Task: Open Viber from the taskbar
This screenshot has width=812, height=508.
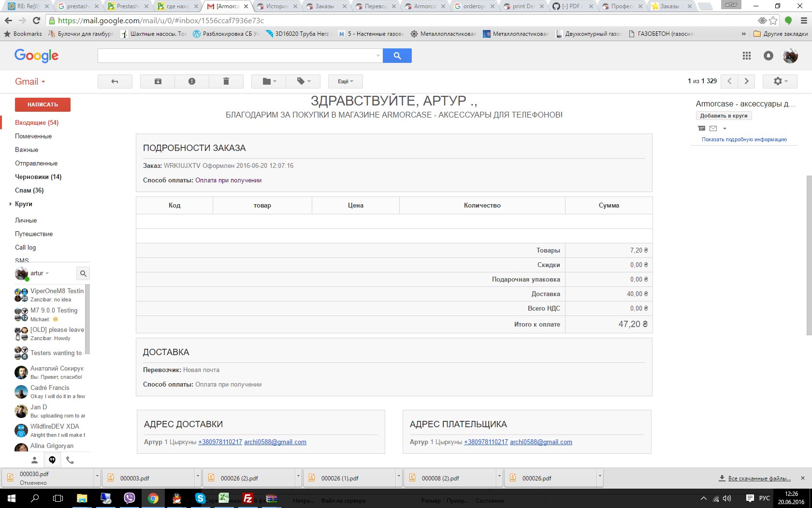Action: pyautogui.click(x=129, y=498)
